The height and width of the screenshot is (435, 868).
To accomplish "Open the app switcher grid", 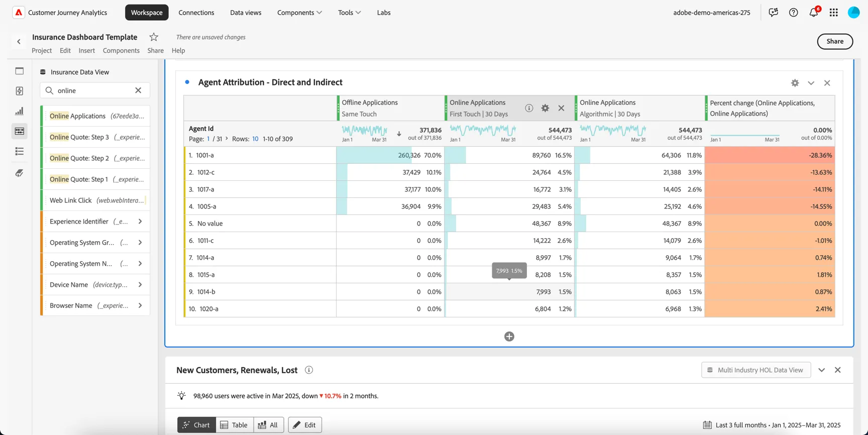I will coord(834,13).
